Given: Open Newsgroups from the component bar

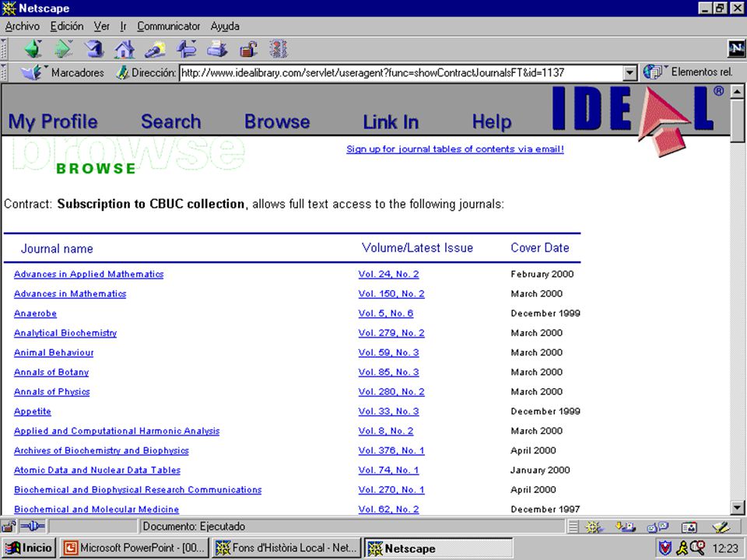Looking at the screenshot, I should [x=658, y=527].
